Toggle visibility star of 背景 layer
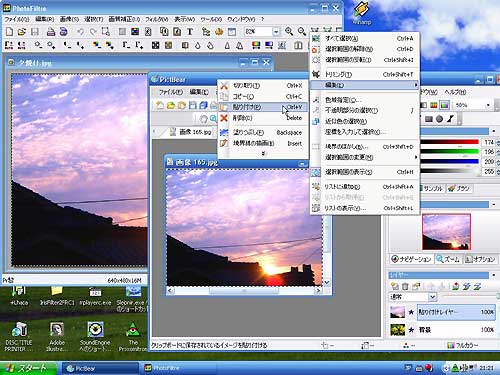 (x=411, y=330)
